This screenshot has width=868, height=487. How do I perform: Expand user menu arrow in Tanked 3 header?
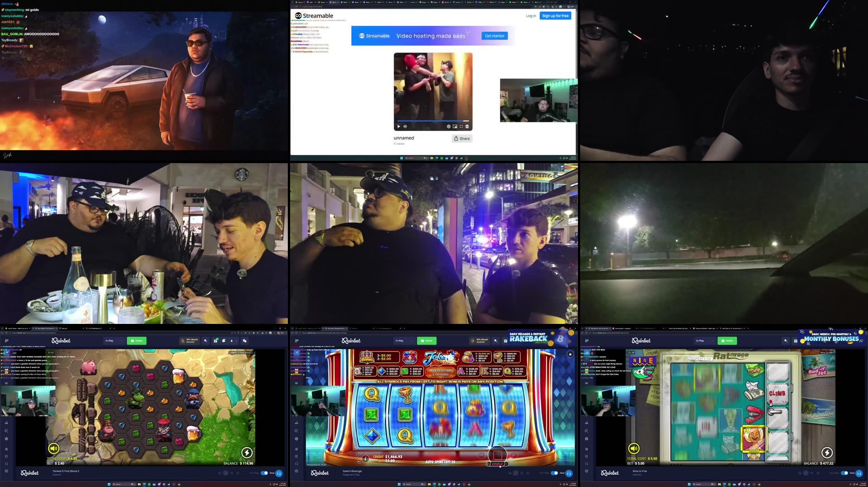click(x=237, y=341)
